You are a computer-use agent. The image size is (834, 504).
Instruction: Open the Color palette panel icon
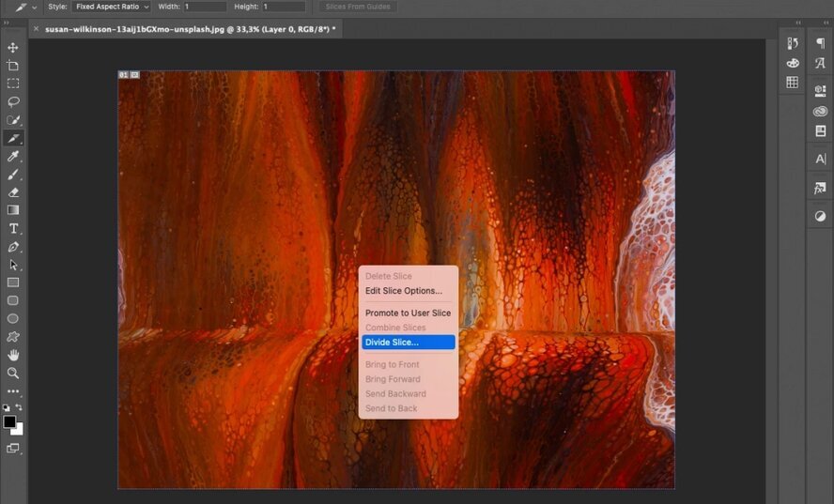click(x=793, y=63)
